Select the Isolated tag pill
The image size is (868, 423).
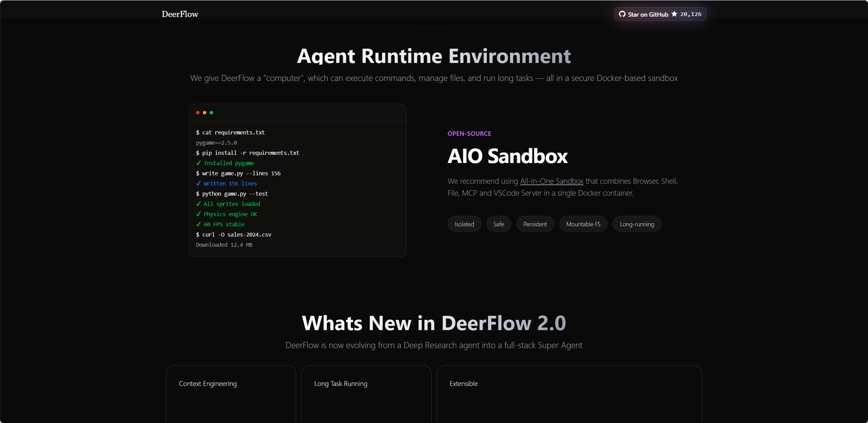point(464,224)
